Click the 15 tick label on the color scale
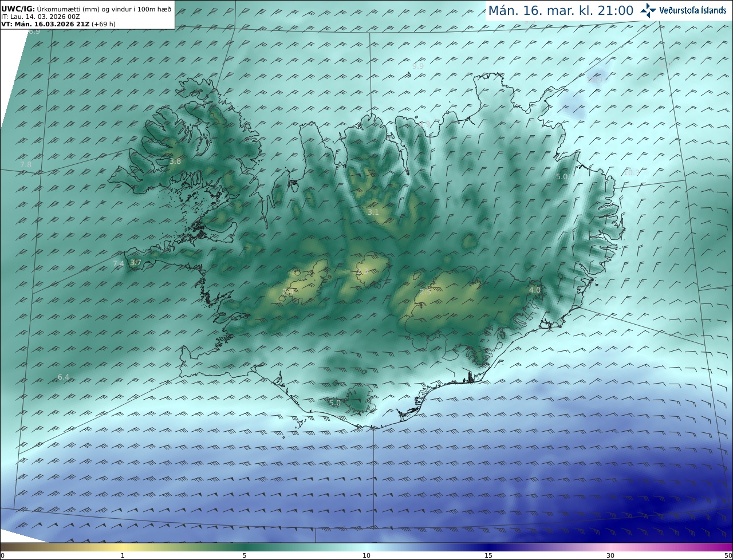This screenshot has width=733, height=560. click(488, 555)
